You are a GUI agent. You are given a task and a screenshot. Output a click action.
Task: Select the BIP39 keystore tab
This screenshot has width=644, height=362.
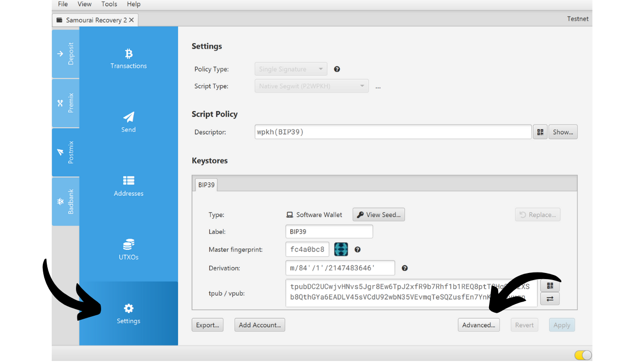pyautogui.click(x=206, y=185)
